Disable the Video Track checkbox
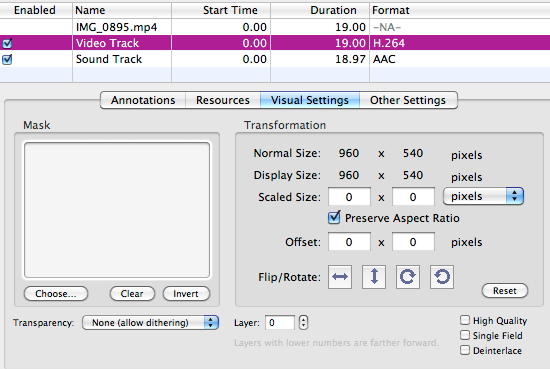550x369 pixels. click(7, 43)
